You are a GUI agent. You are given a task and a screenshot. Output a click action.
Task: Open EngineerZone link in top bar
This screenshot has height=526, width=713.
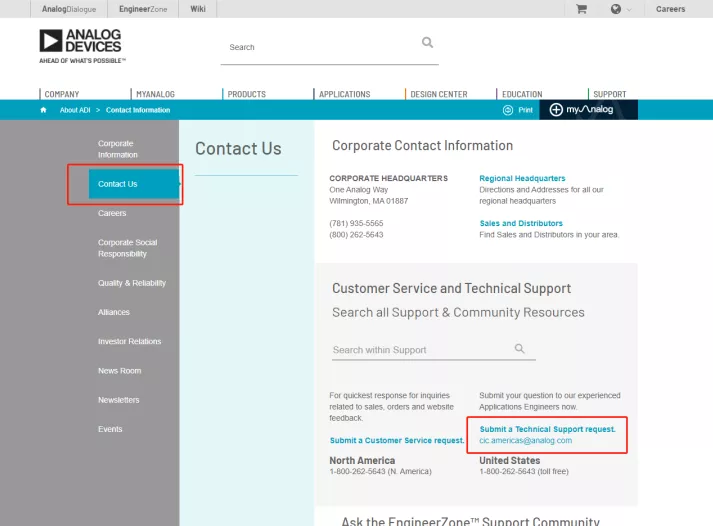143,9
